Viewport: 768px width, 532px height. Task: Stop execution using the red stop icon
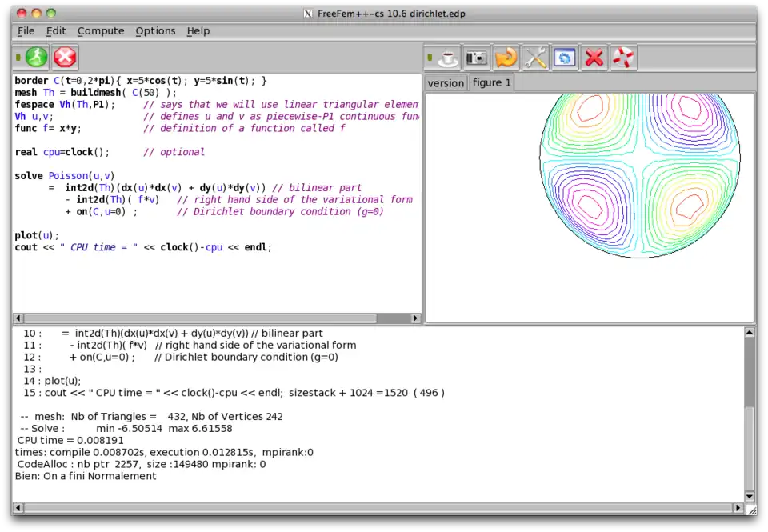[64, 57]
